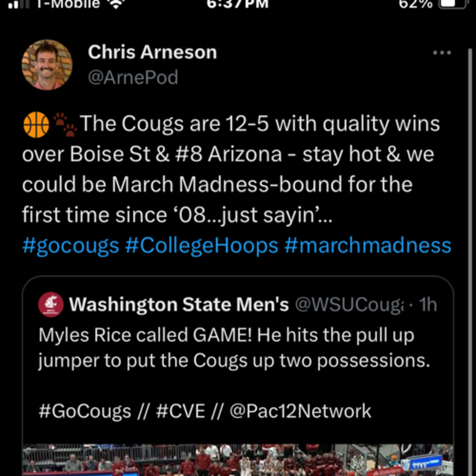Tap the paw prints emoji

point(65,124)
